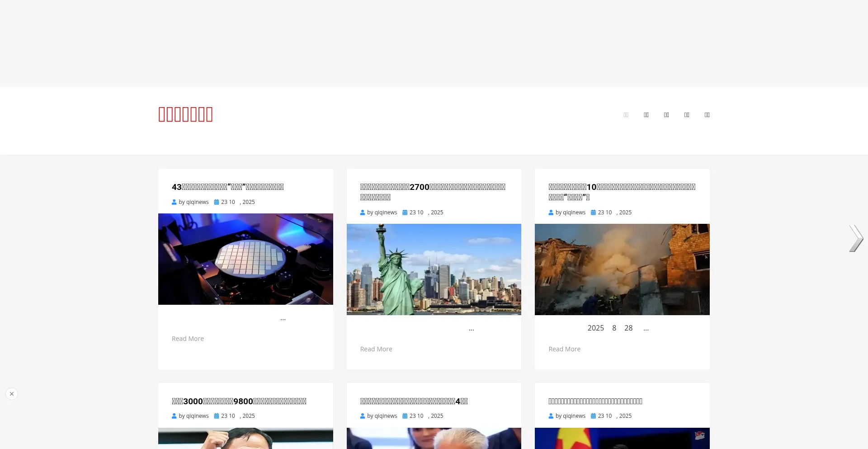The width and height of the screenshot is (868, 449).
Task: Select the middle item in the navigation menu
Action: 666,115
